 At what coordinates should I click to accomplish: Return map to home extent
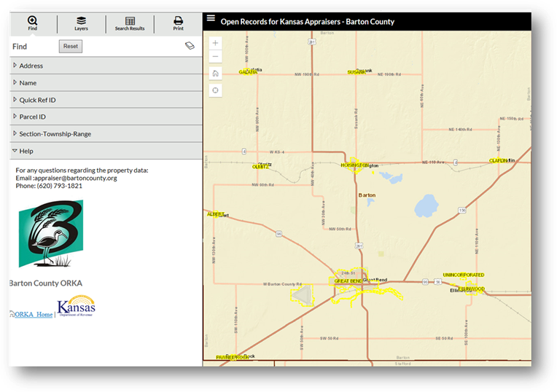click(215, 74)
